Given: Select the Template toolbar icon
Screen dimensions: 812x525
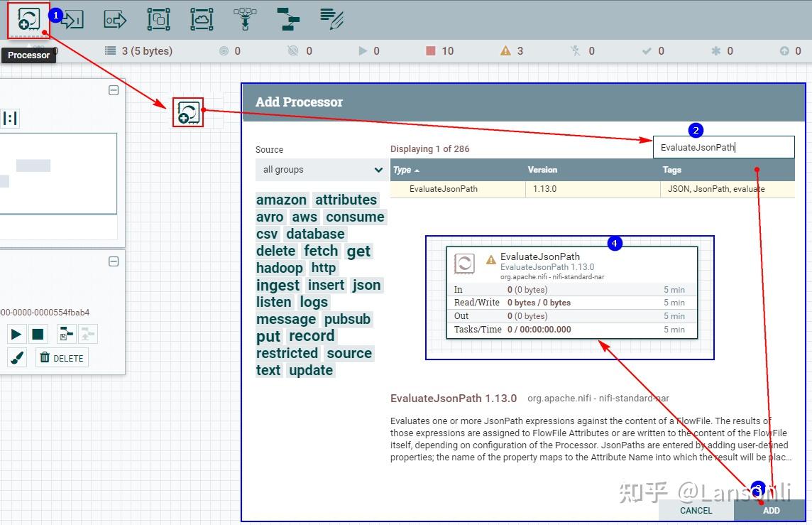Looking at the screenshot, I should [288, 20].
